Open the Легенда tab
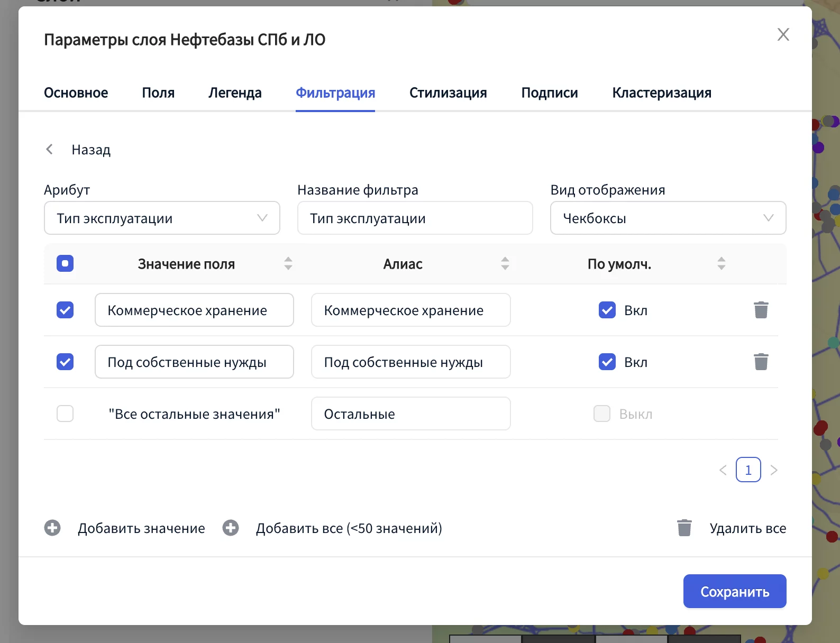 pyautogui.click(x=235, y=93)
